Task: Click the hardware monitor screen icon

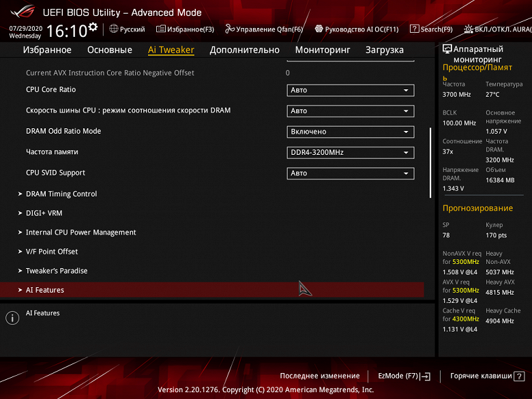Action: [447, 49]
